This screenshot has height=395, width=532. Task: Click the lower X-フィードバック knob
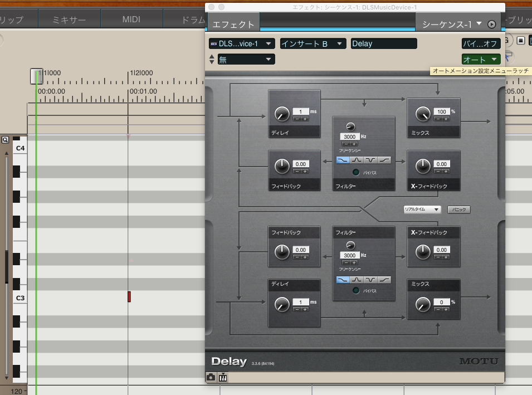[x=423, y=252]
